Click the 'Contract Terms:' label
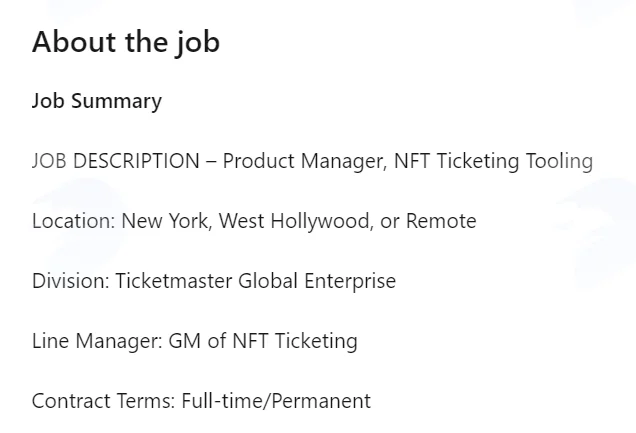This screenshot has height=433, width=636. tap(103, 401)
